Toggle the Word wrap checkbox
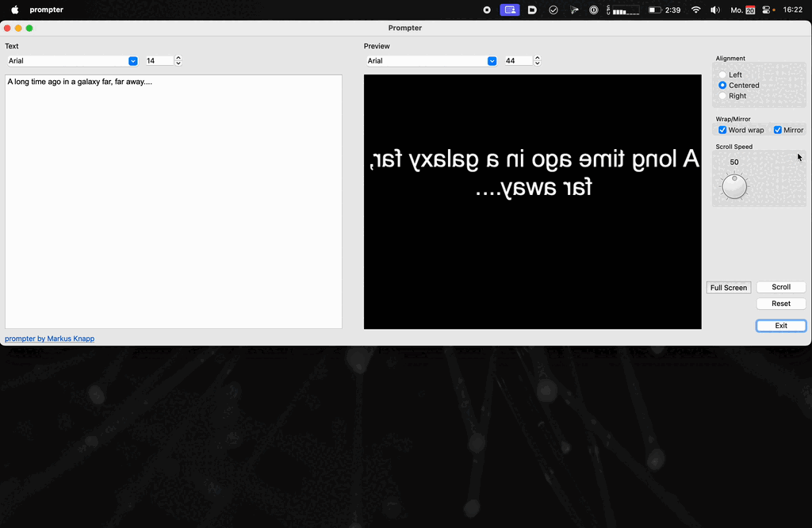812x528 pixels. [722, 130]
